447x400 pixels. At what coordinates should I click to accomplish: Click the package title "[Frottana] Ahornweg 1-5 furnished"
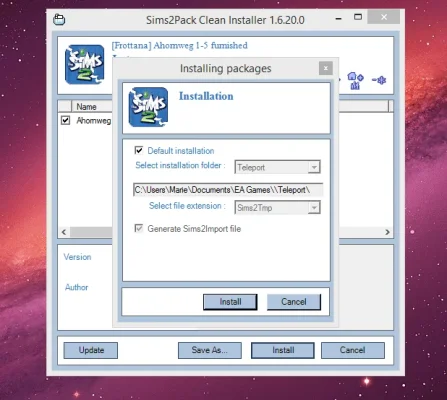point(180,45)
